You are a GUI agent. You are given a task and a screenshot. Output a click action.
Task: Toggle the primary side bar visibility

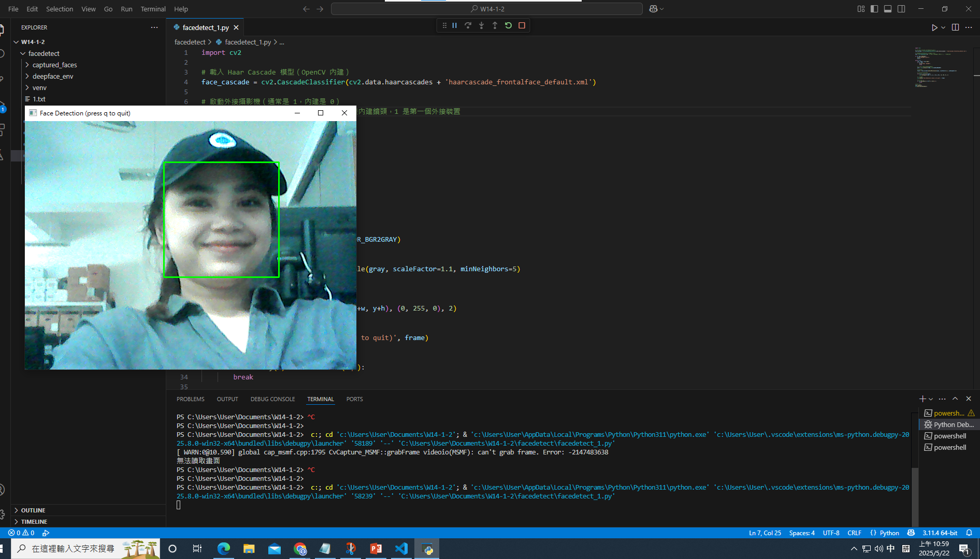[x=874, y=9]
